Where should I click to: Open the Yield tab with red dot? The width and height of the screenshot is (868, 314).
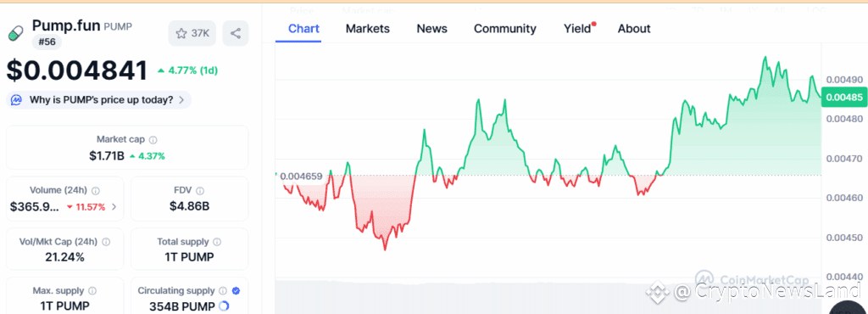pyautogui.click(x=579, y=29)
